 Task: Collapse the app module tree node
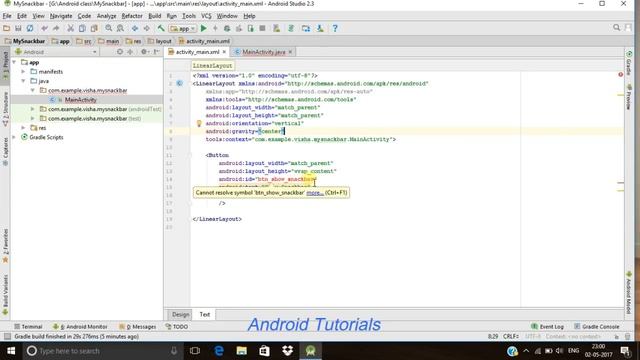15,62
